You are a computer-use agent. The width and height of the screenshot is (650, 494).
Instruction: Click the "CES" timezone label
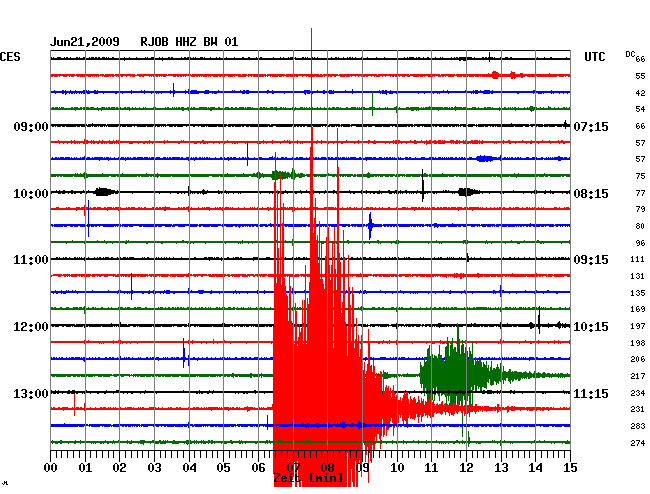coord(10,57)
